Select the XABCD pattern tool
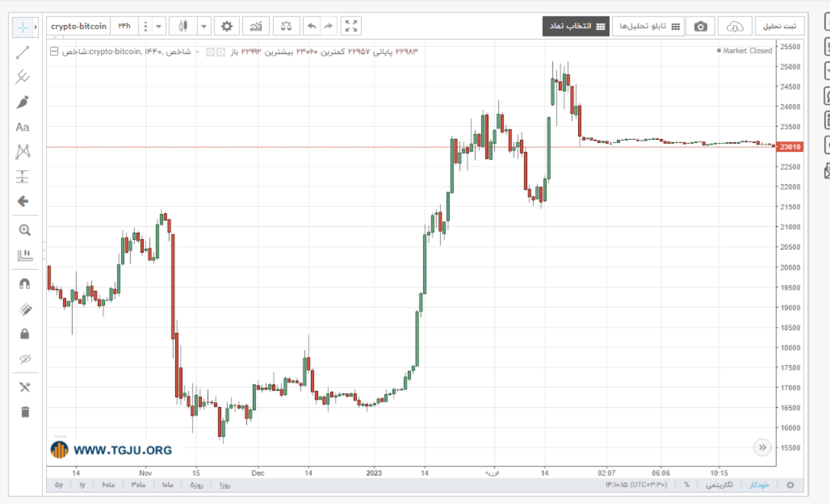830x504 pixels. (23, 152)
